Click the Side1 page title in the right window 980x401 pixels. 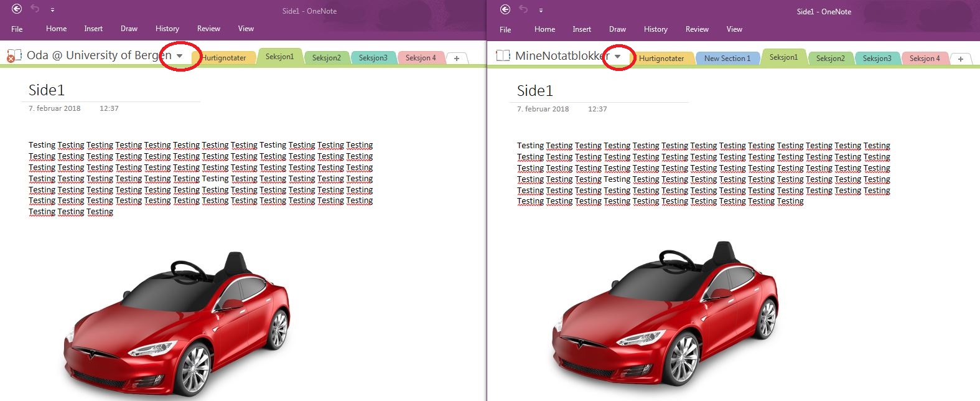(534, 91)
